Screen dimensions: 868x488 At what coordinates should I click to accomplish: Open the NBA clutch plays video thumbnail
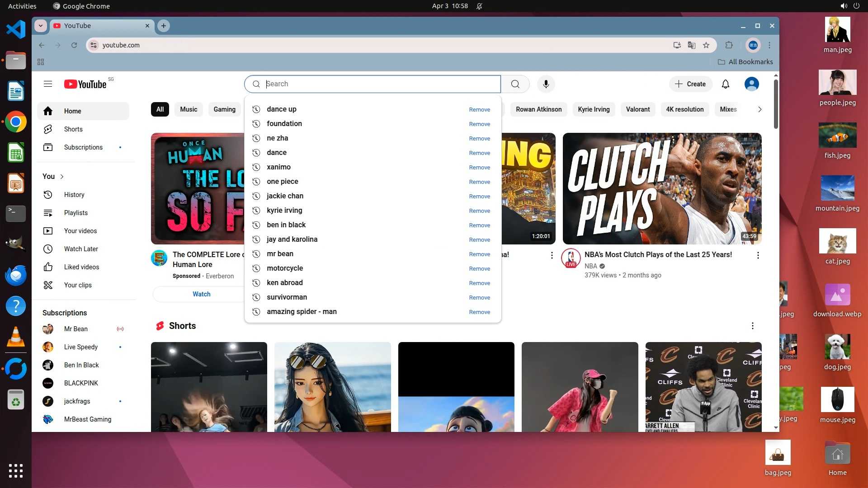pyautogui.click(x=662, y=188)
